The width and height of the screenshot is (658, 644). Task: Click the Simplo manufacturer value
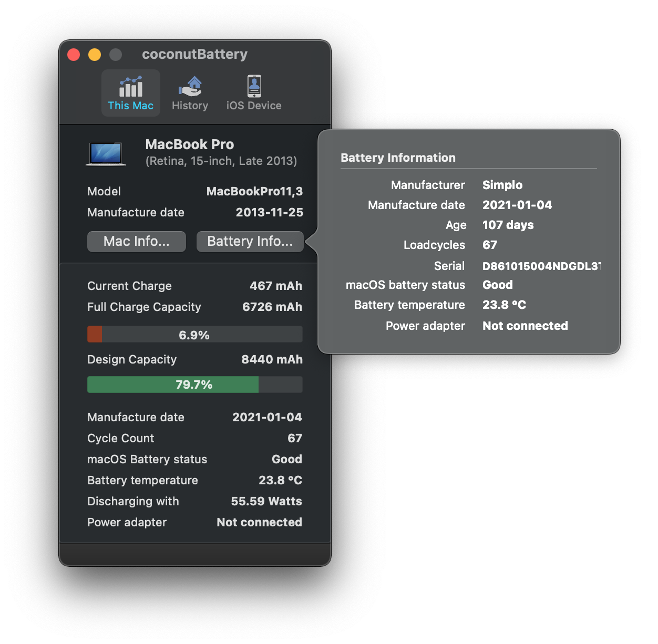502,185
